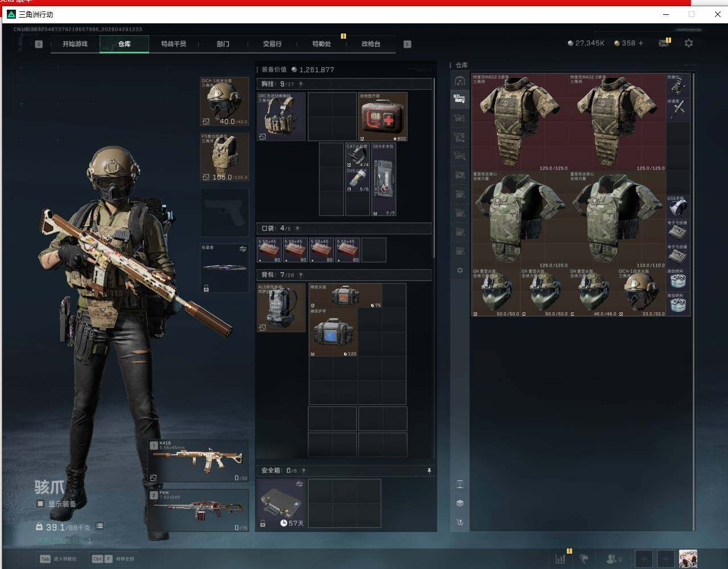
Task: Open the 特勤处 tab
Action: click(x=322, y=44)
